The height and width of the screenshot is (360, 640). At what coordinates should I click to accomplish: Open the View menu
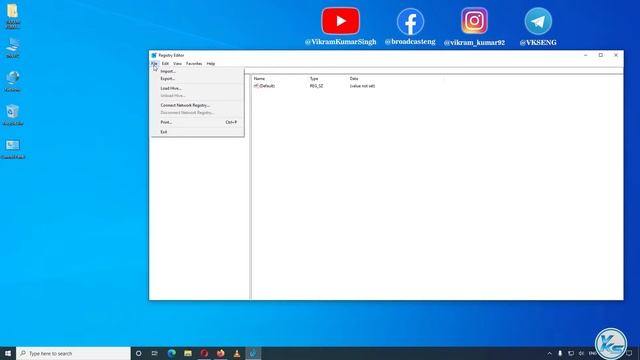177,64
